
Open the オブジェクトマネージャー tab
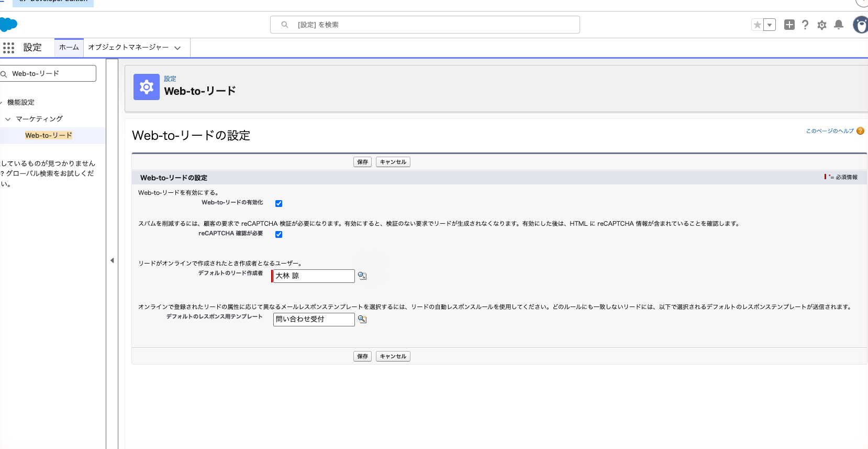[x=128, y=48]
